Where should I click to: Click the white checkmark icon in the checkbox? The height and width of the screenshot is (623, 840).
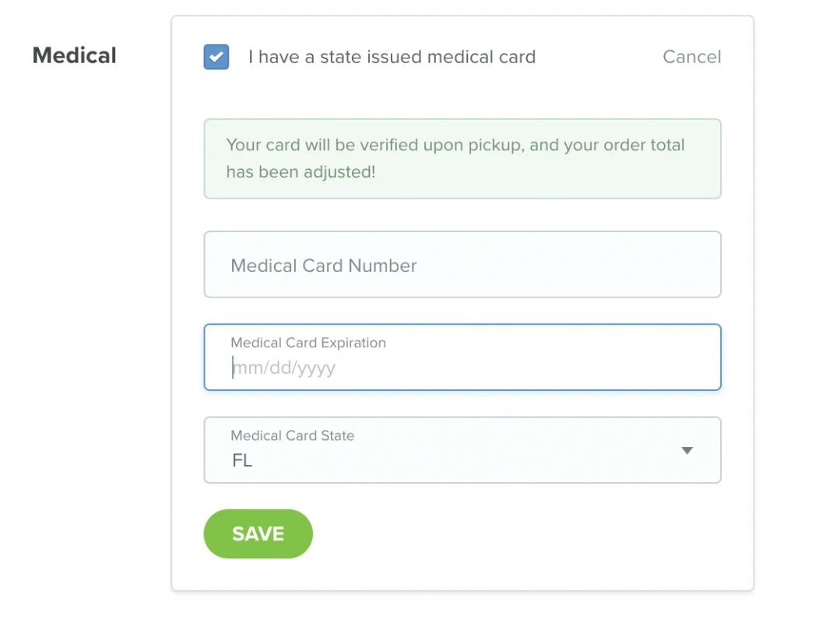click(216, 57)
